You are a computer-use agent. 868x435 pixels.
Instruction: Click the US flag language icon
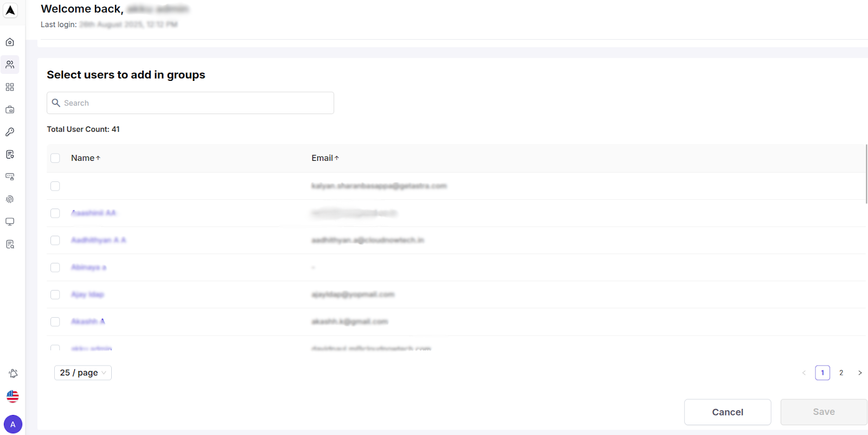tap(12, 396)
